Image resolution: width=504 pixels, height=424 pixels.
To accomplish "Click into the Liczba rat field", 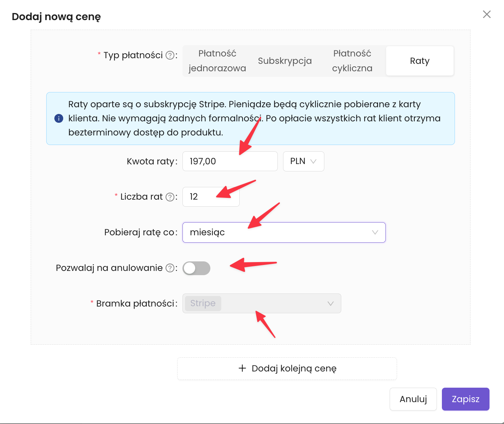I will coord(211,197).
